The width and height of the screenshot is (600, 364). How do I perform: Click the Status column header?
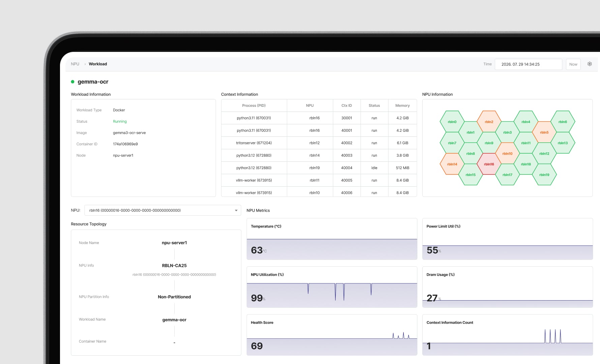click(x=374, y=105)
